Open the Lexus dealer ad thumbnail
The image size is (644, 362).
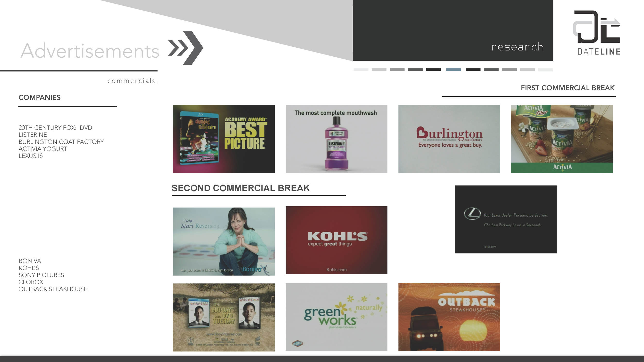(506, 219)
